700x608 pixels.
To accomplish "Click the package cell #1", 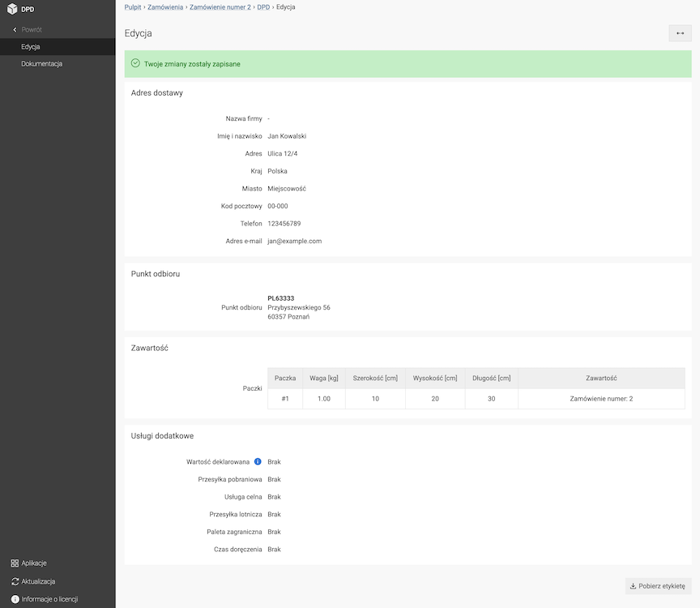I will click(285, 399).
